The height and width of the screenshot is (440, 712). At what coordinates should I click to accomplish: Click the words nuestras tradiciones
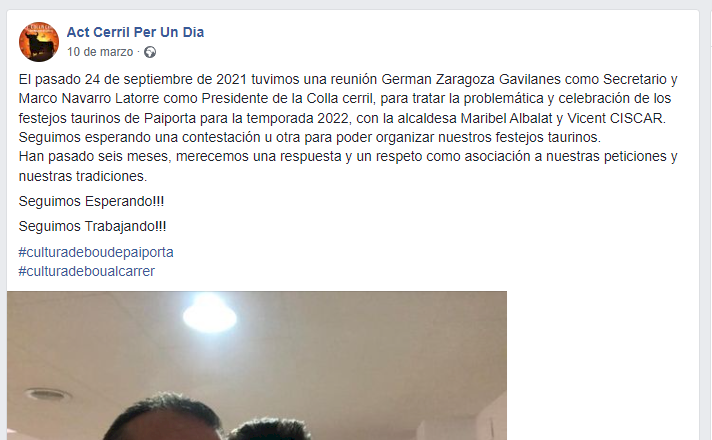click(82, 176)
